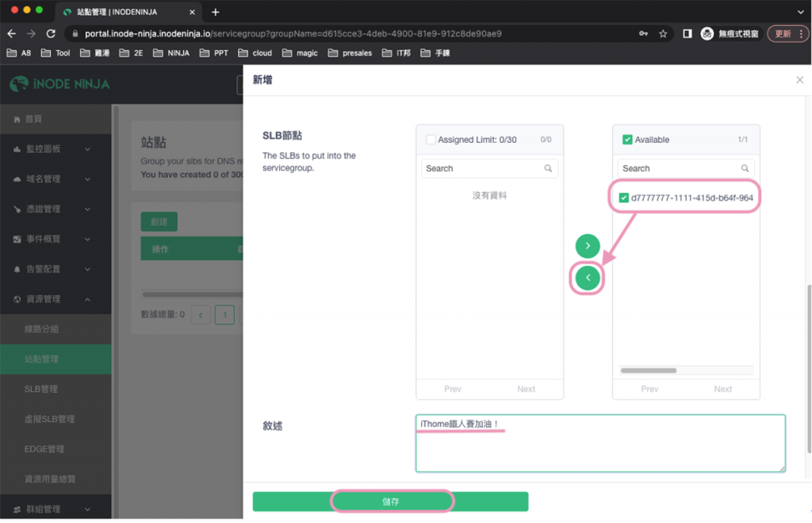Open the browser three-dot menu

pos(801,33)
